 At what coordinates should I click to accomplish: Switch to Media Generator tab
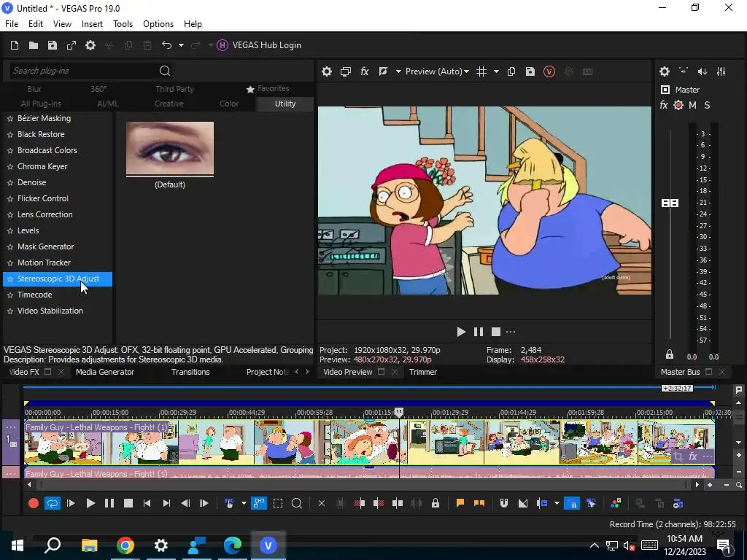tap(105, 372)
